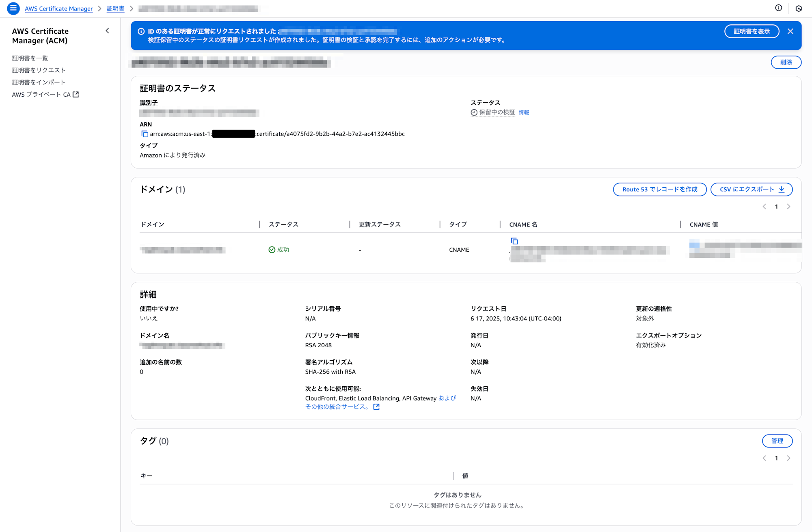Click the 更新ステータス column header

(380, 225)
